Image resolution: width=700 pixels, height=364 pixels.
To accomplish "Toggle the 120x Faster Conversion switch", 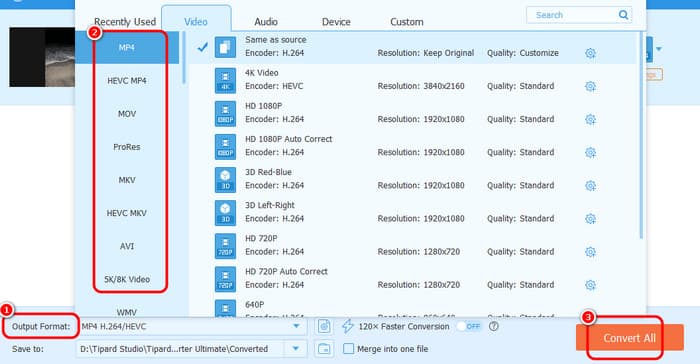I will (469, 326).
